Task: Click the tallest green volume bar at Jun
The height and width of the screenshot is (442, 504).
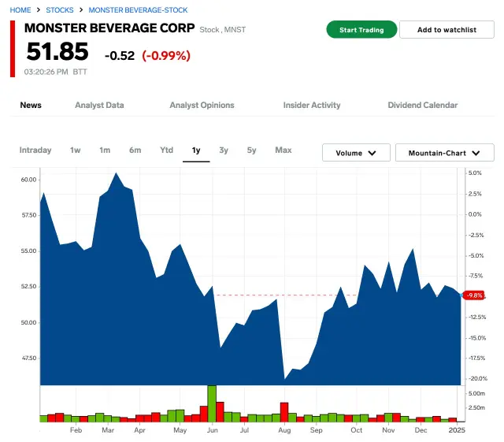Action: (212, 403)
